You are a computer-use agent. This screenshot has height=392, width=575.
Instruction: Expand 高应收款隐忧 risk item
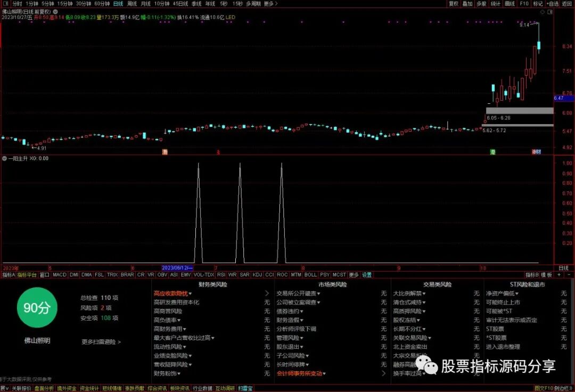click(x=172, y=293)
